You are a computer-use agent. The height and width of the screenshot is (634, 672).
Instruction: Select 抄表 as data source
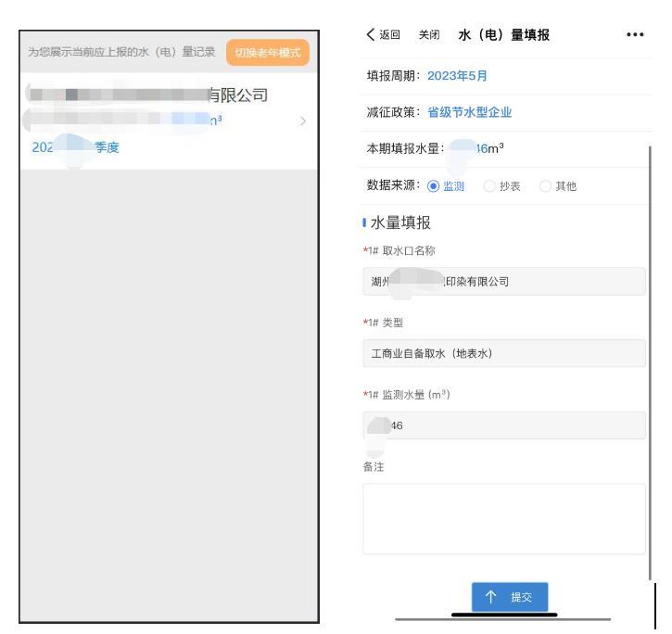click(x=501, y=186)
